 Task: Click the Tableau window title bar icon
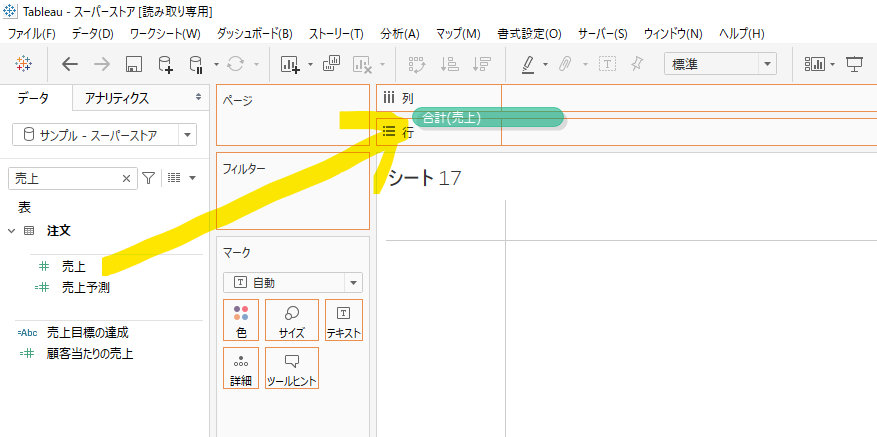(x=9, y=12)
